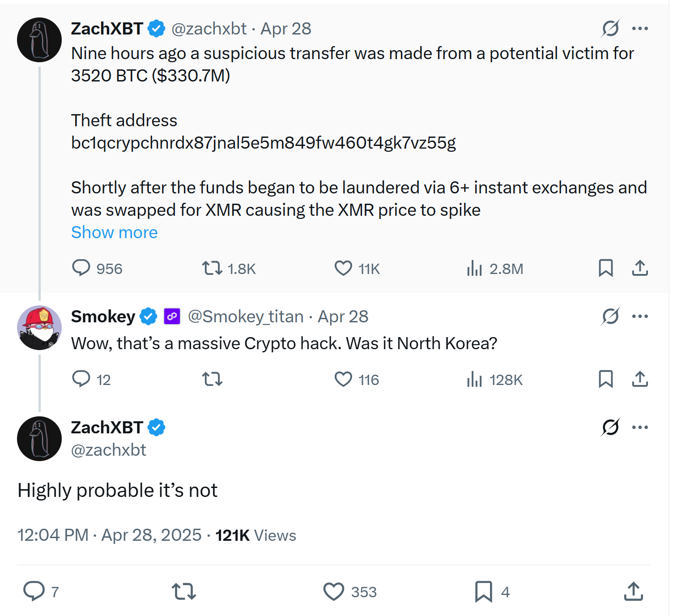
Task: Like the tweet with 11K likes
Action: [343, 268]
